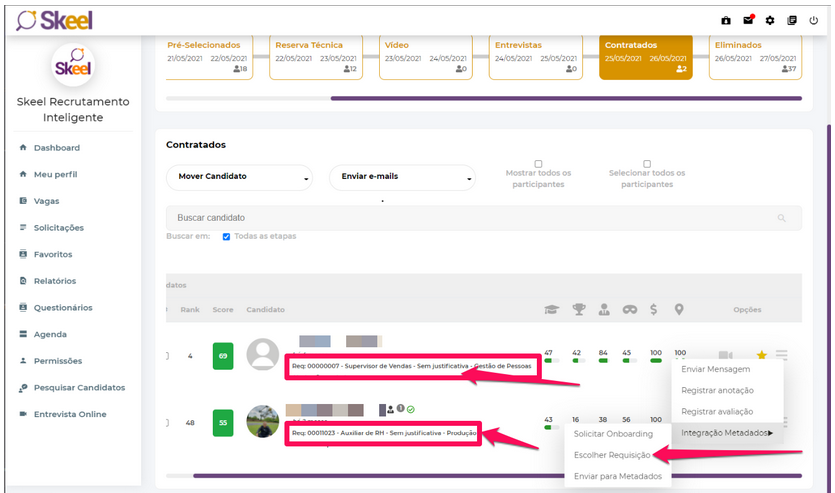This screenshot has width=835, height=493.
Task: Open the documents icon in top bar
Action: click(792, 20)
